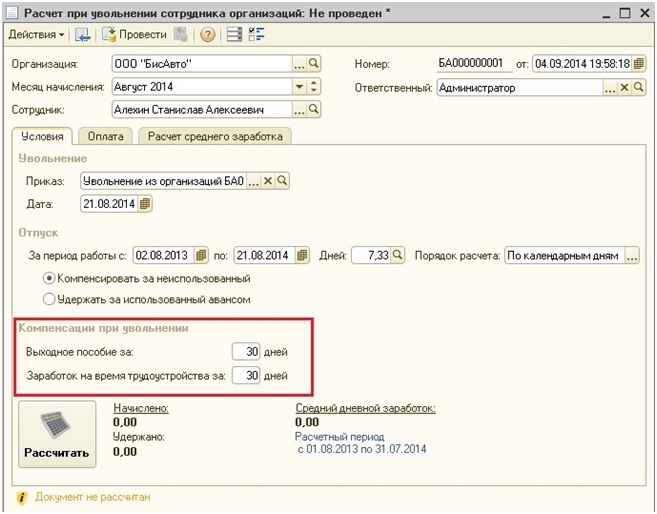The width and height of the screenshot is (657, 514).
Task: Open the Ответственный value with the magnifier icon
Action: coord(639,87)
